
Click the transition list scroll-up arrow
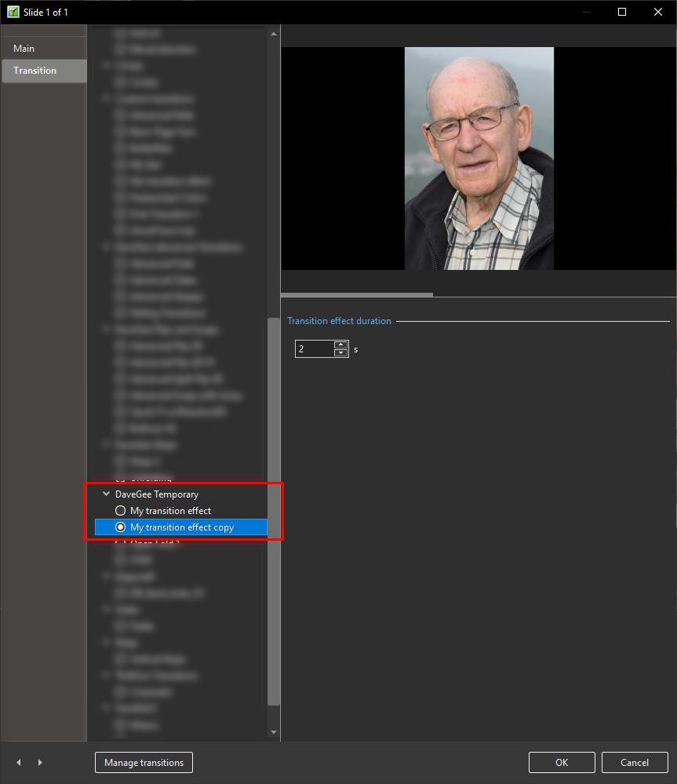(273, 34)
